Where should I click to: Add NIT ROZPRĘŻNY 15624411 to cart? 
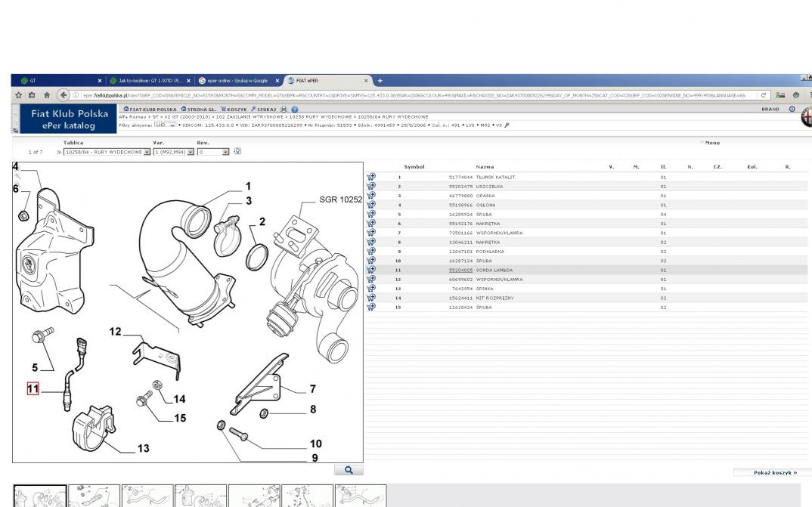pyautogui.click(x=371, y=298)
